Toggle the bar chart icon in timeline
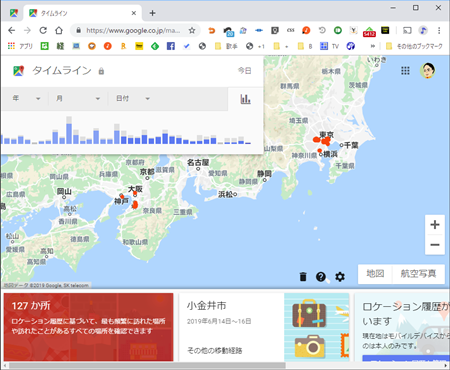 (245, 99)
